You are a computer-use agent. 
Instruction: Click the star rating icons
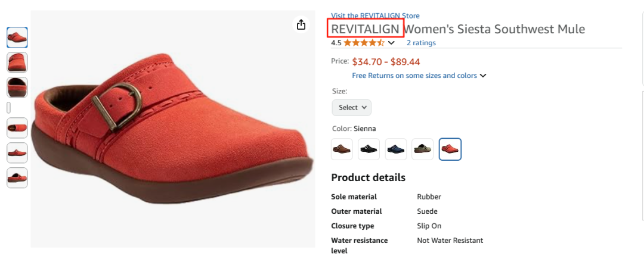pyautogui.click(x=364, y=43)
